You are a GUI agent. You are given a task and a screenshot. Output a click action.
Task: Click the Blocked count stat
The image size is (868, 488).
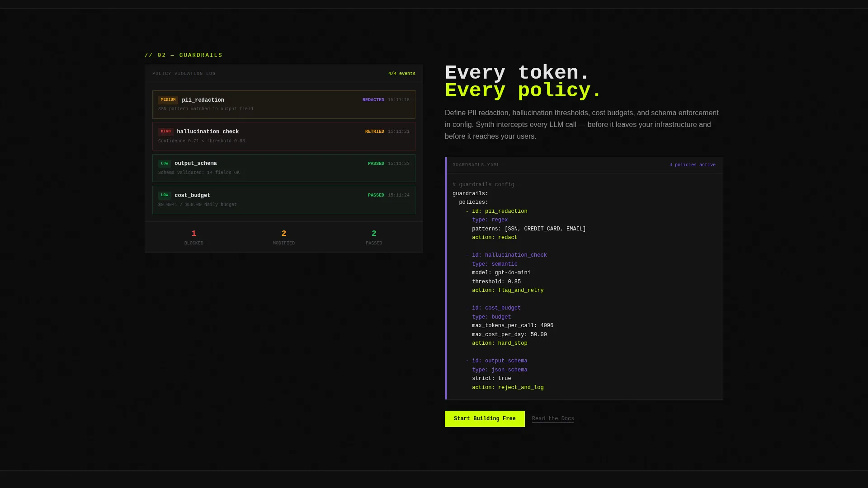pos(194,237)
